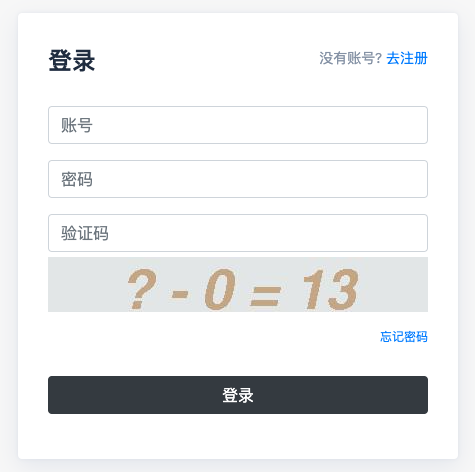Submit with the dark 登录 button
Image resolution: width=475 pixels, height=472 pixels.
point(238,395)
